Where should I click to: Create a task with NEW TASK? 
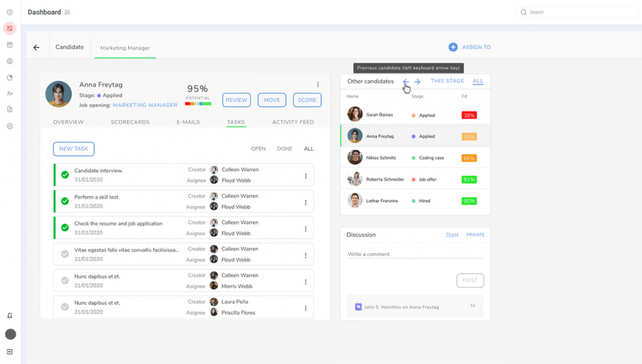point(73,148)
